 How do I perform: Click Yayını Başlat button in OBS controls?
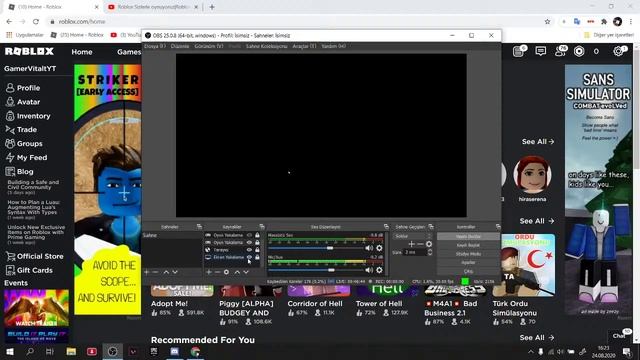click(468, 236)
